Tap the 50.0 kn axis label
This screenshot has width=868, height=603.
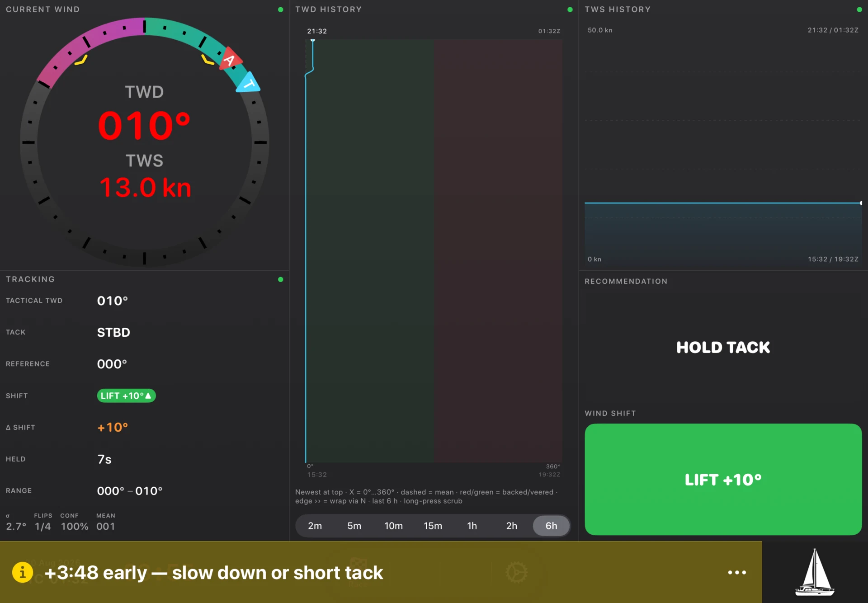click(x=600, y=30)
